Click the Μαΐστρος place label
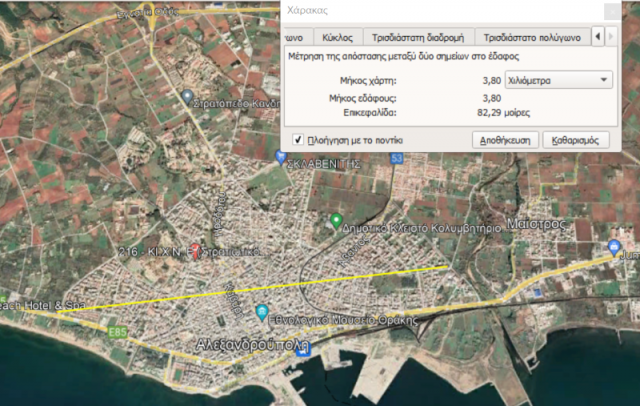 [536, 224]
